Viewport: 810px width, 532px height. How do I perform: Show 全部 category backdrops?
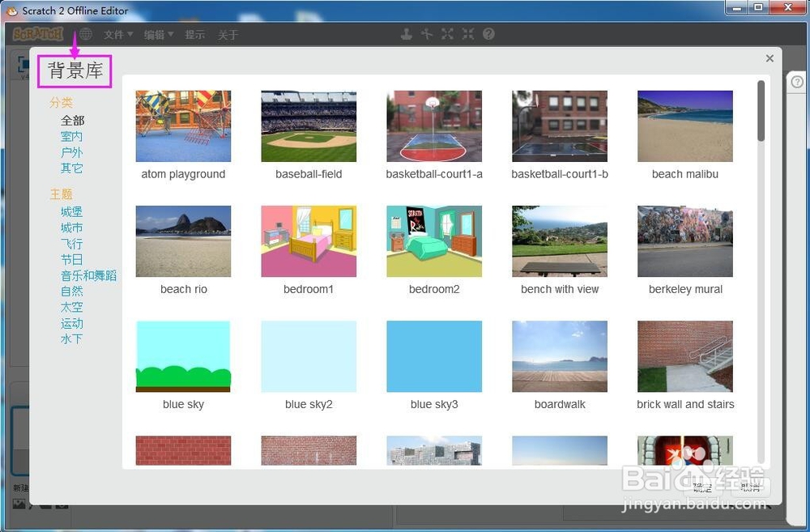pyautogui.click(x=72, y=121)
